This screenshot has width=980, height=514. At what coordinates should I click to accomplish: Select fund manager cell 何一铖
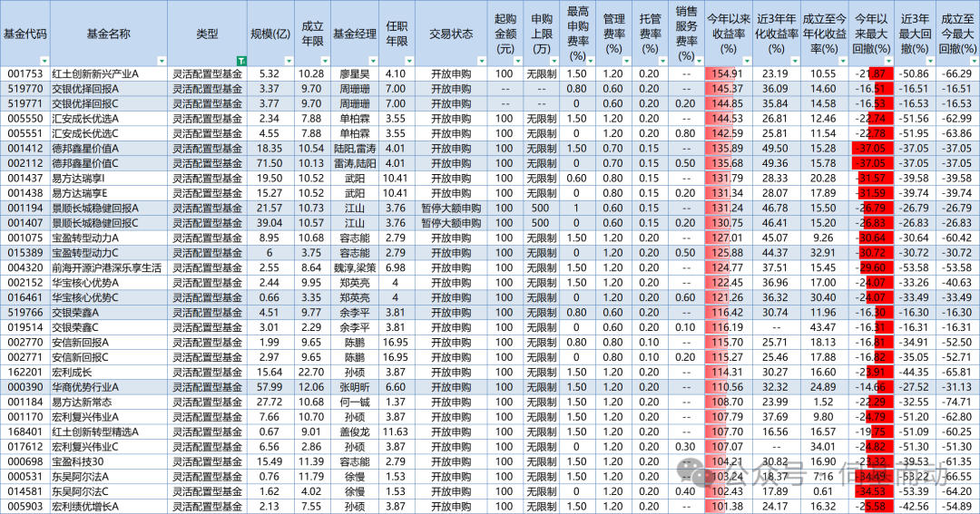(355, 402)
